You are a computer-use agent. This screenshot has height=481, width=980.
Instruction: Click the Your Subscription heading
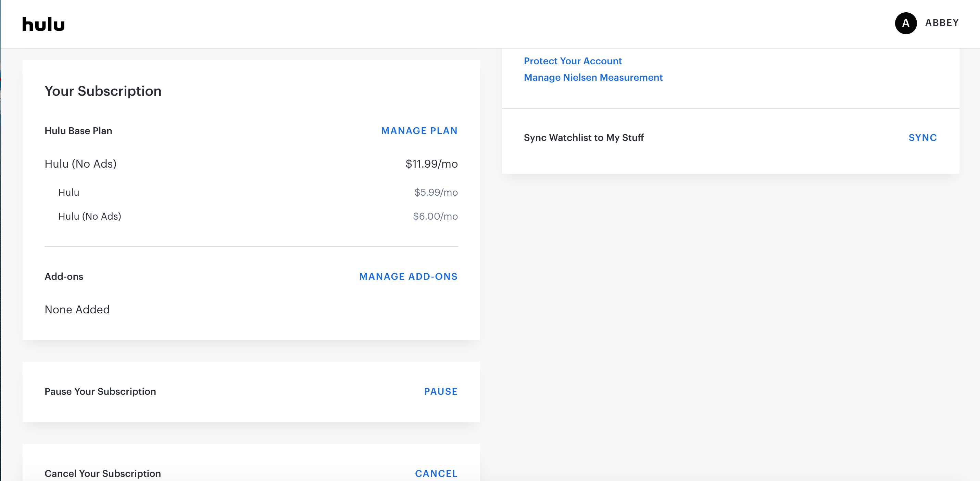coord(103,91)
